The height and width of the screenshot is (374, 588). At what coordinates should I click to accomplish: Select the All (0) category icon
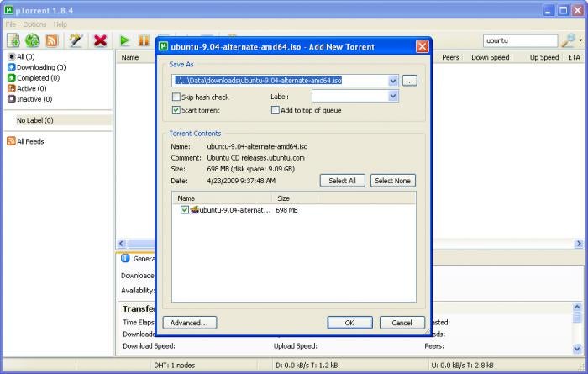[x=12, y=56]
